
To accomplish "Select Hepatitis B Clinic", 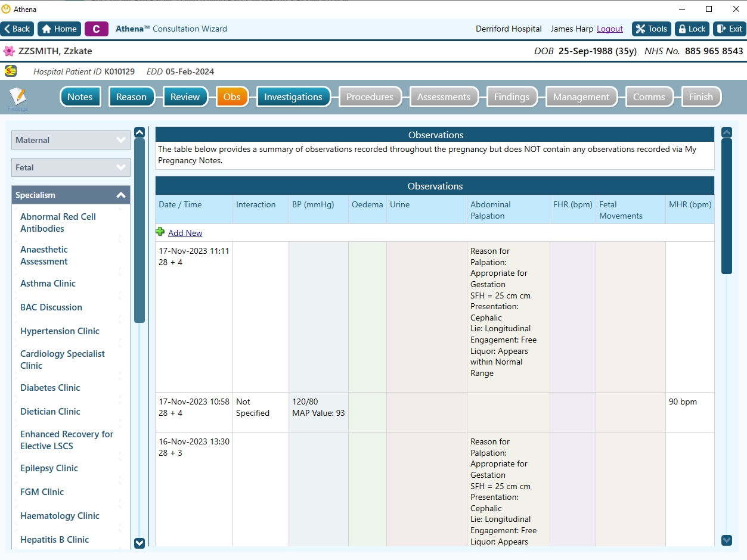I will pyautogui.click(x=54, y=540).
